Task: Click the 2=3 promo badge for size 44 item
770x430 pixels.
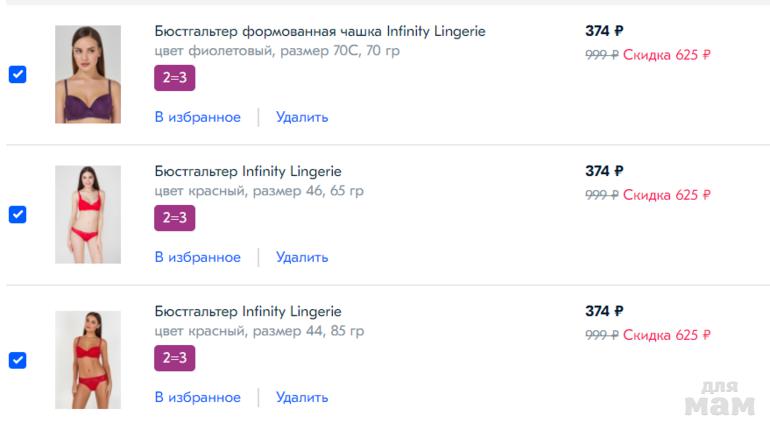Action: coord(175,358)
